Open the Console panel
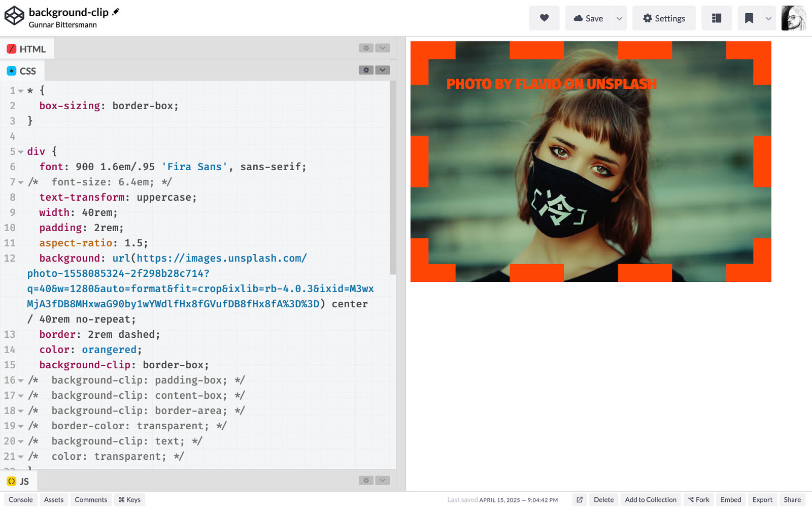This screenshot has width=812, height=508. point(21,500)
